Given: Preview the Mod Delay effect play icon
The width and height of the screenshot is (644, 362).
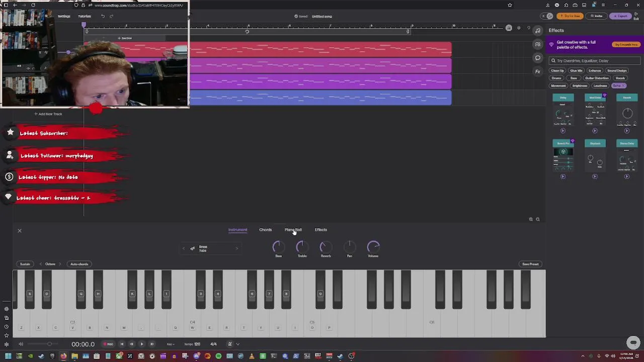Looking at the screenshot, I should (595, 131).
